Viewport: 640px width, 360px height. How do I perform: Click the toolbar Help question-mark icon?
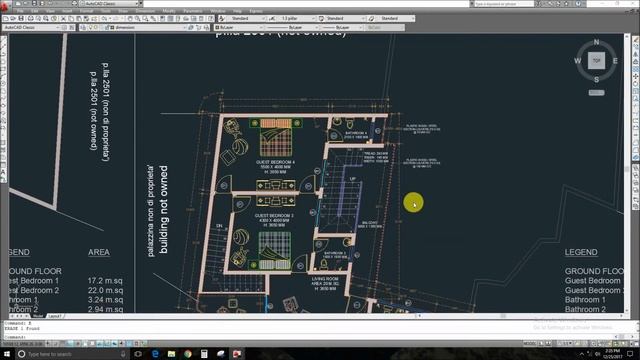[211, 19]
